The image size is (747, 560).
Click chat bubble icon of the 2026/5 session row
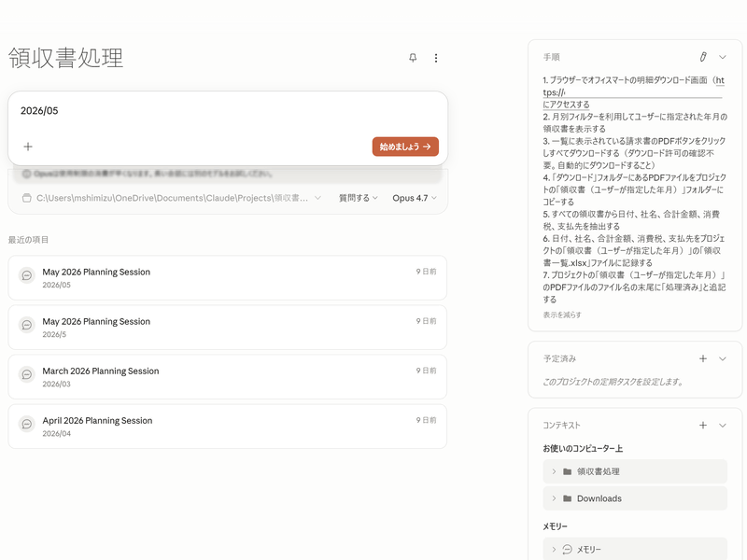tap(27, 325)
